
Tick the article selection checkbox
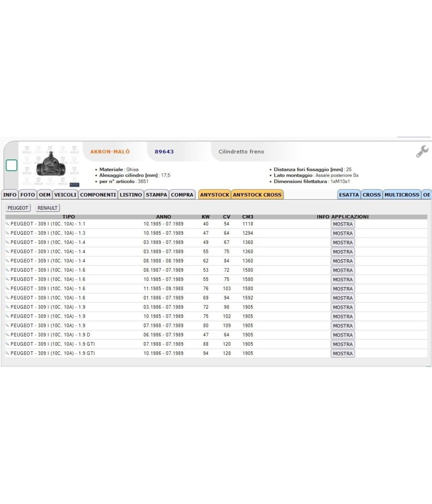[12, 165]
